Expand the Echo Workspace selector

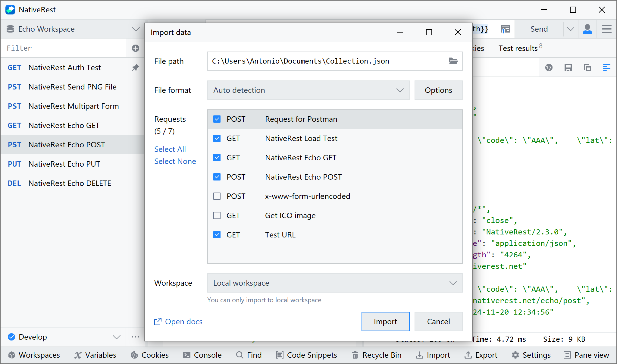click(x=135, y=29)
